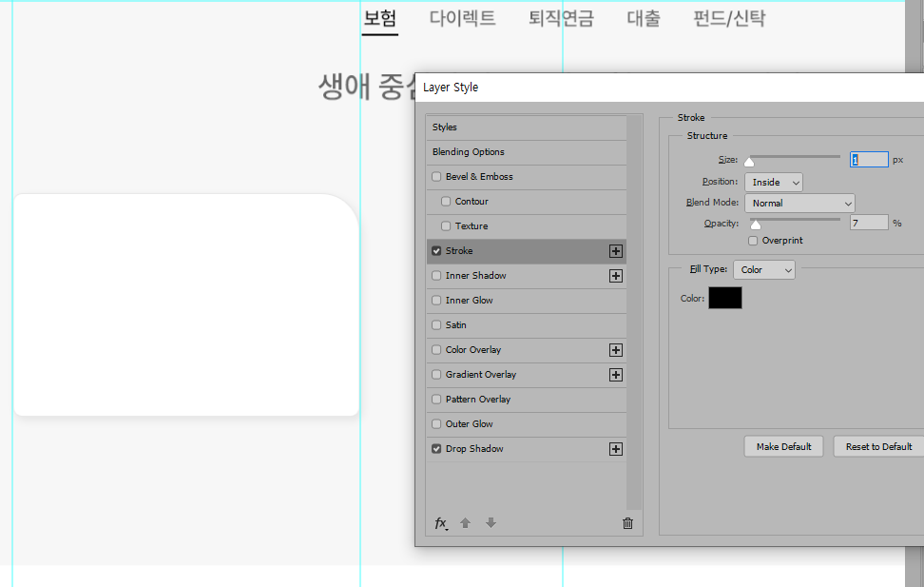Move effect up with the up arrow
Image resolution: width=924 pixels, height=587 pixels.
pyautogui.click(x=466, y=522)
